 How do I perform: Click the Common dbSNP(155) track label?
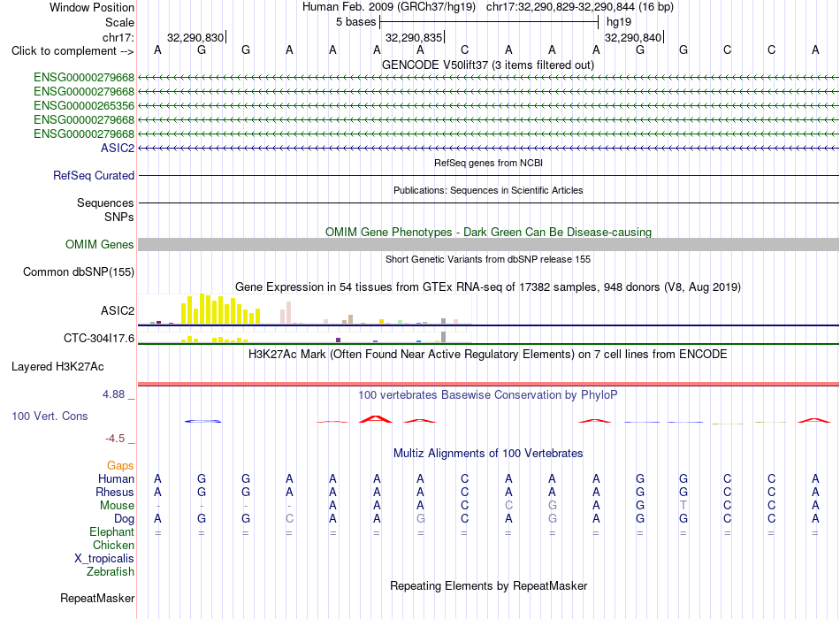tap(79, 271)
